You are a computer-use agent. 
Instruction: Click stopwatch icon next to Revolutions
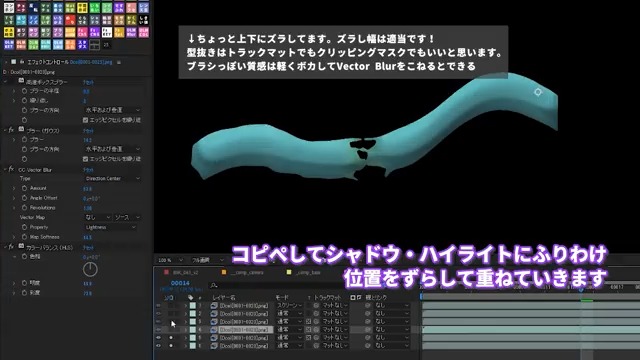[x=24, y=208]
